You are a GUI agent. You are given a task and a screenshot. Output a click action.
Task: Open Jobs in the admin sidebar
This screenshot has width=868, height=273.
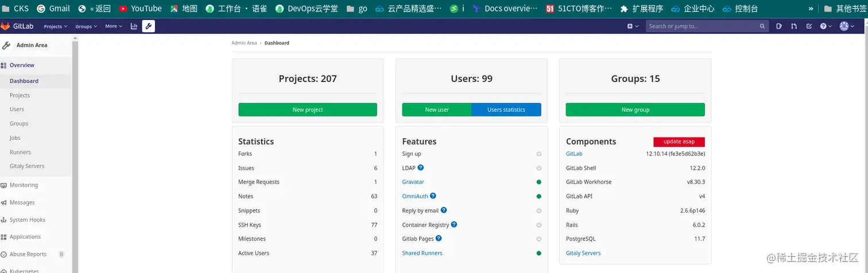tap(15, 138)
